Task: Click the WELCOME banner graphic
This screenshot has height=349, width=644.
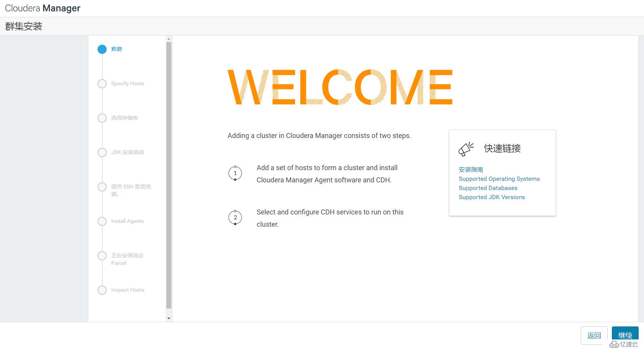Action: tap(340, 87)
